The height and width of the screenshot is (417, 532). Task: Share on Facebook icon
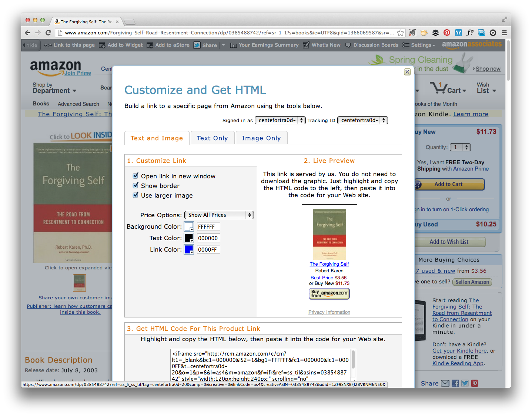pyautogui.click(x=455, y=383)
